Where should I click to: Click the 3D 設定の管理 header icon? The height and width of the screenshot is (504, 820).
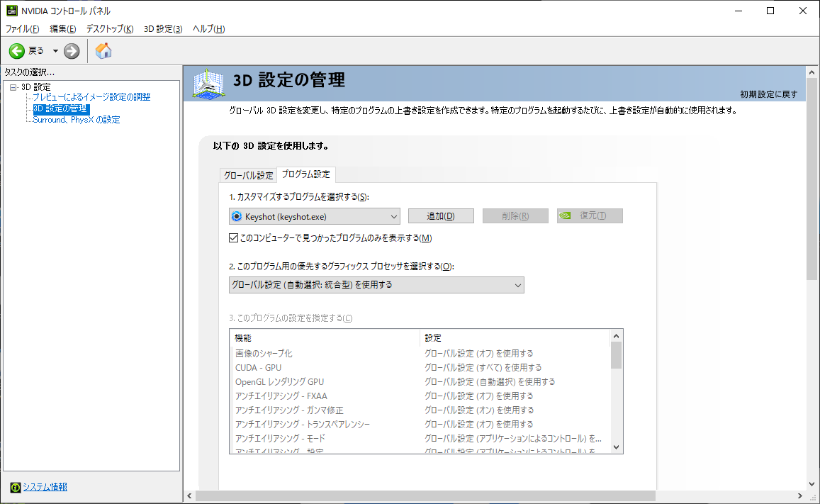coord(208,84)
